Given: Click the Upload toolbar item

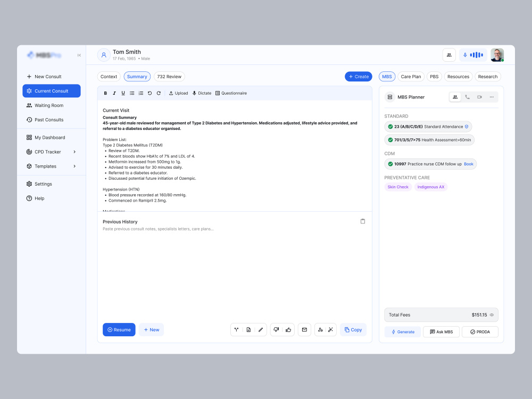Looking at the screenshot, I should (x=178, y=93).
